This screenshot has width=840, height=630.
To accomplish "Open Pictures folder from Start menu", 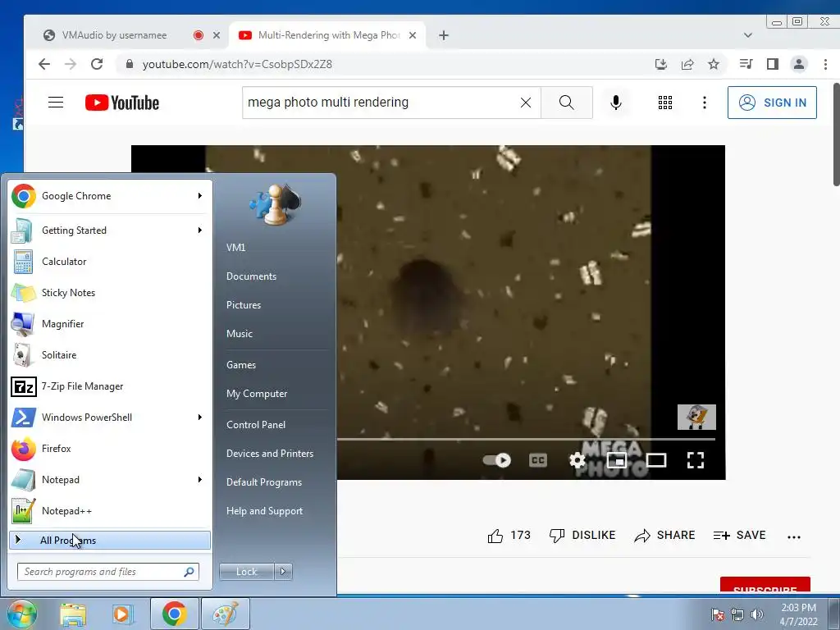I will point(244,305).
